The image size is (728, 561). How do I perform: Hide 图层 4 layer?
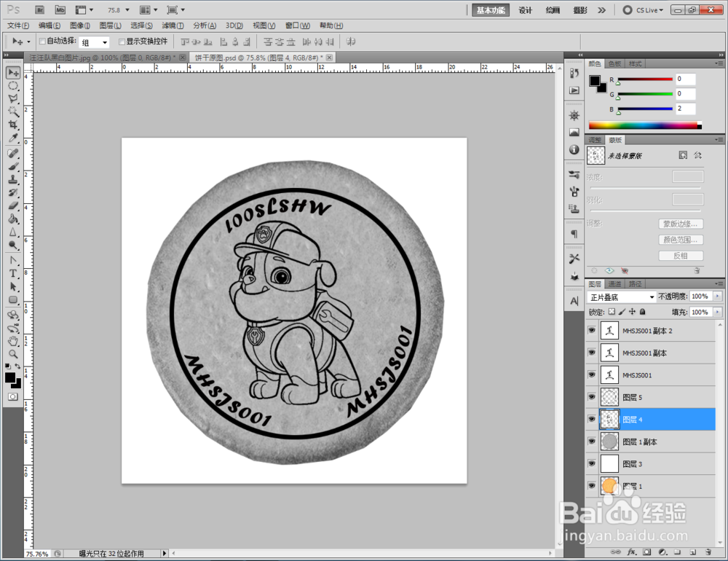tap(591, 419)
